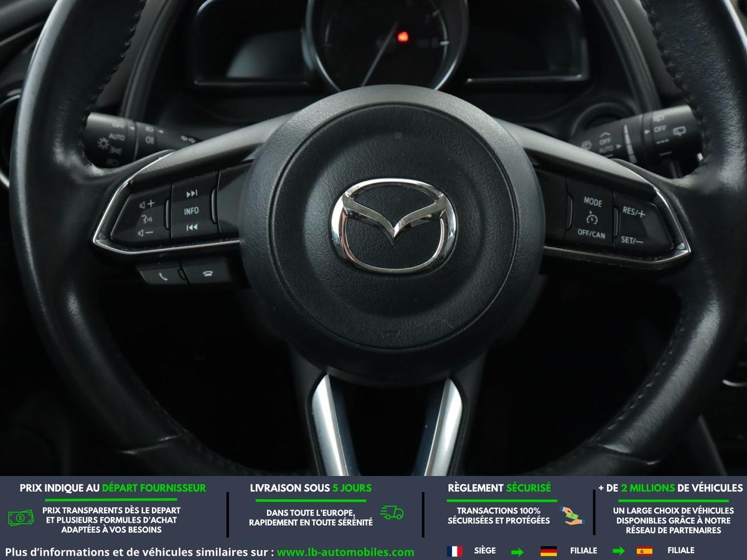Click the www.lb-automobiles.com link

click(345, 552)
